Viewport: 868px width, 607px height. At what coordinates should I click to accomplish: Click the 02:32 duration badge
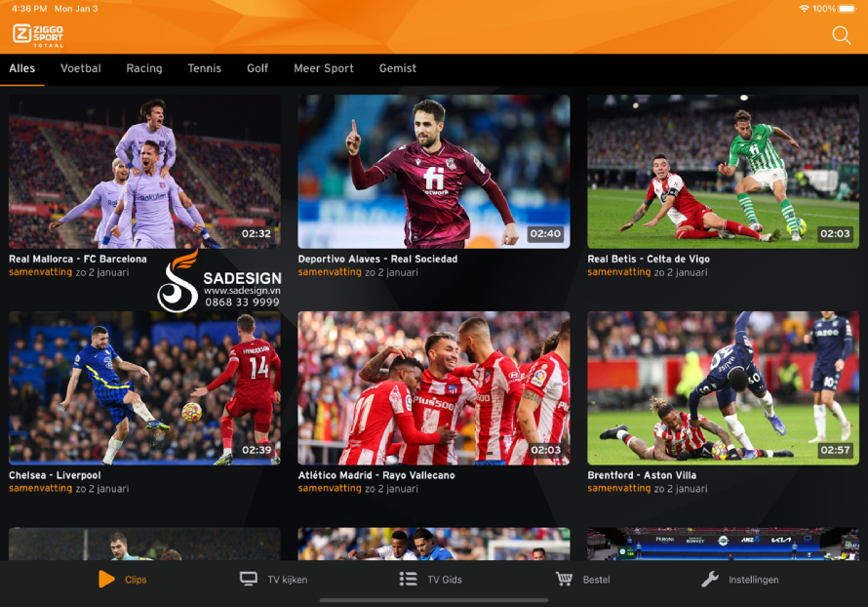click(256, 233)
